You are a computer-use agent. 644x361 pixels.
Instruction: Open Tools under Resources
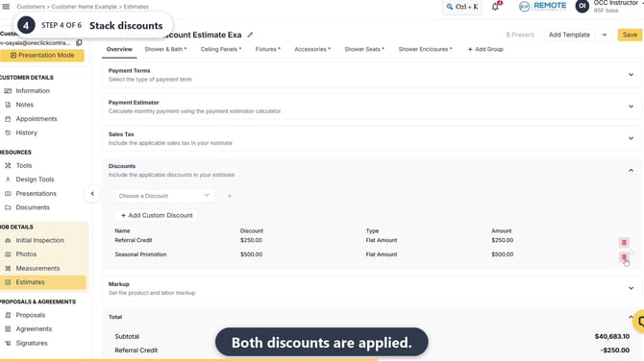pos(23,165)
